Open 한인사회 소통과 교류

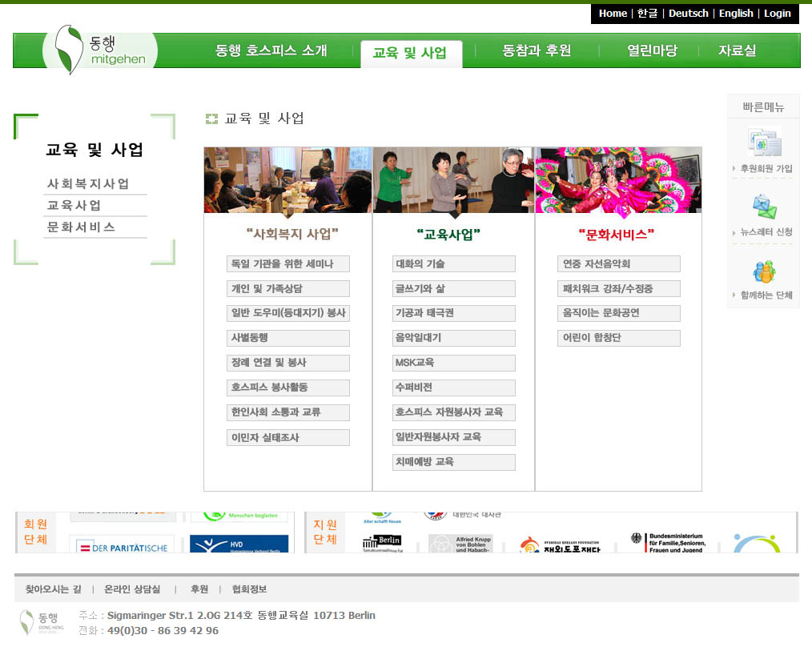[288, 412]
